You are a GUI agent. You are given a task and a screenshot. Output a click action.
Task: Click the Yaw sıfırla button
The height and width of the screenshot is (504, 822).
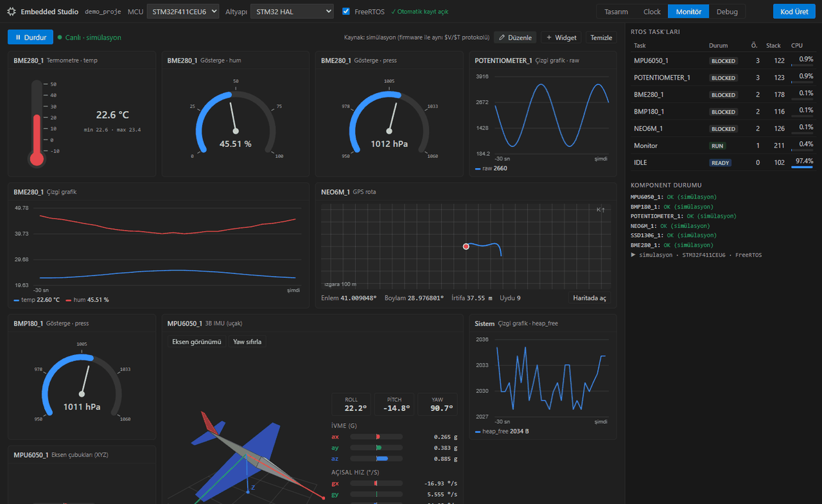click(247, 342)
